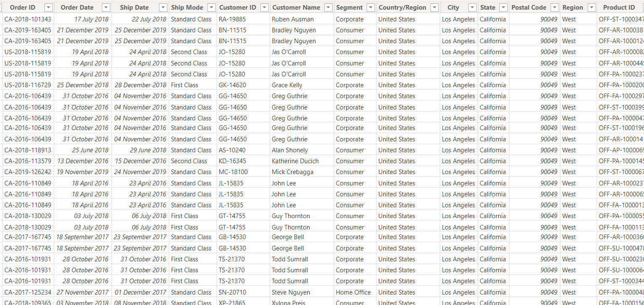Select the 25 June 2018 order date cell
Screen dimensions: 644x305
[x=90, y=150]
